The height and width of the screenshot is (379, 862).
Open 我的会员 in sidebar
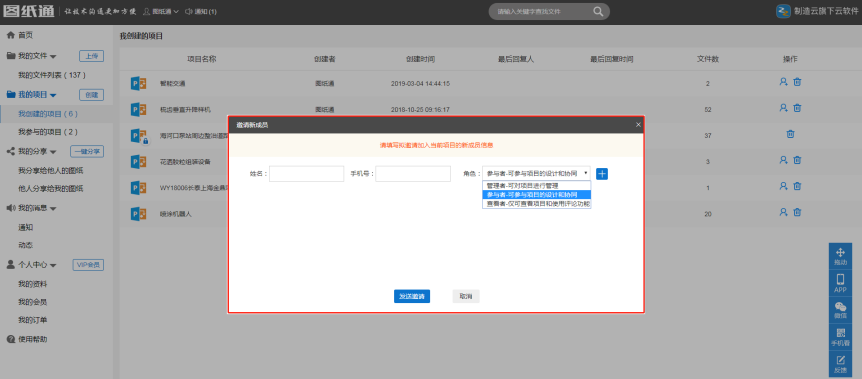32,302
